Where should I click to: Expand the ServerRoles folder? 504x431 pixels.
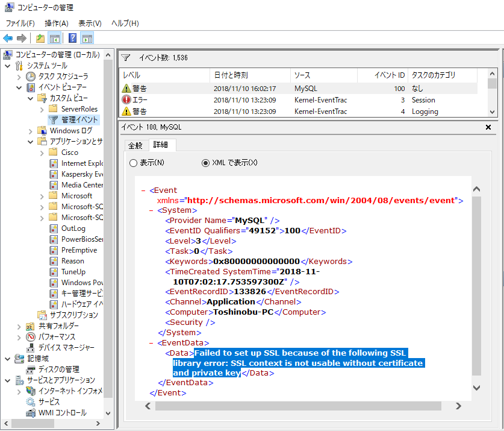click(x=42, y=110)
